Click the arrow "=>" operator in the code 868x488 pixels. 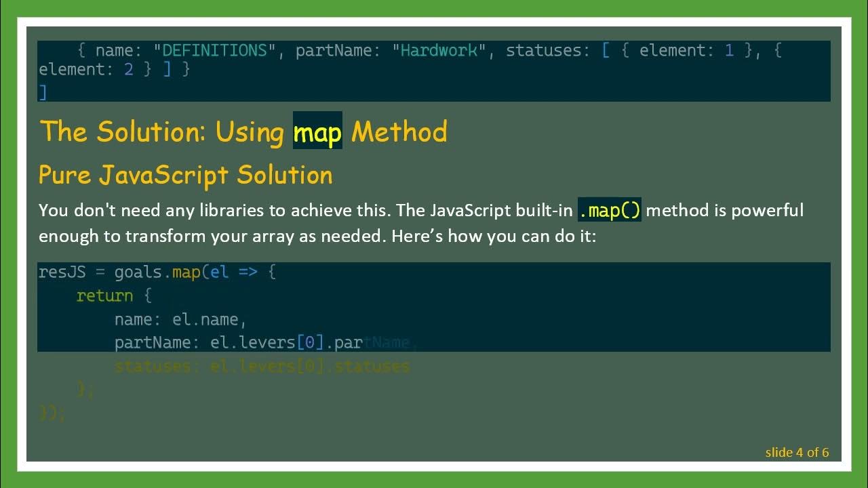(248, 272)
